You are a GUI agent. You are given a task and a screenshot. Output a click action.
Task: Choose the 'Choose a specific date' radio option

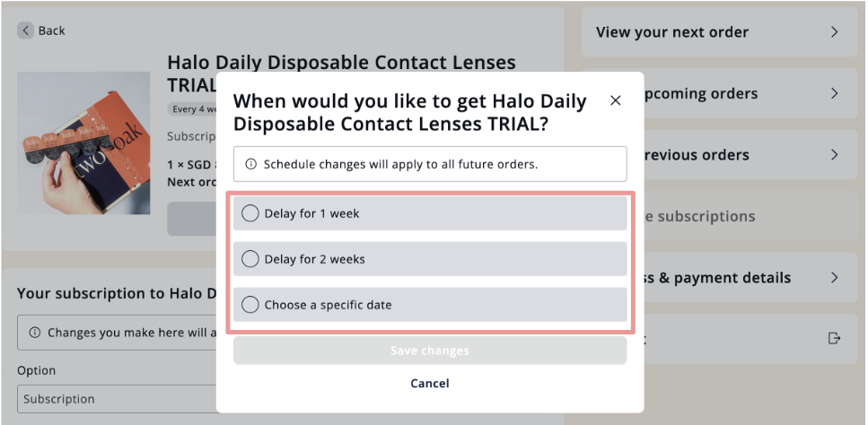pos(250,305)
